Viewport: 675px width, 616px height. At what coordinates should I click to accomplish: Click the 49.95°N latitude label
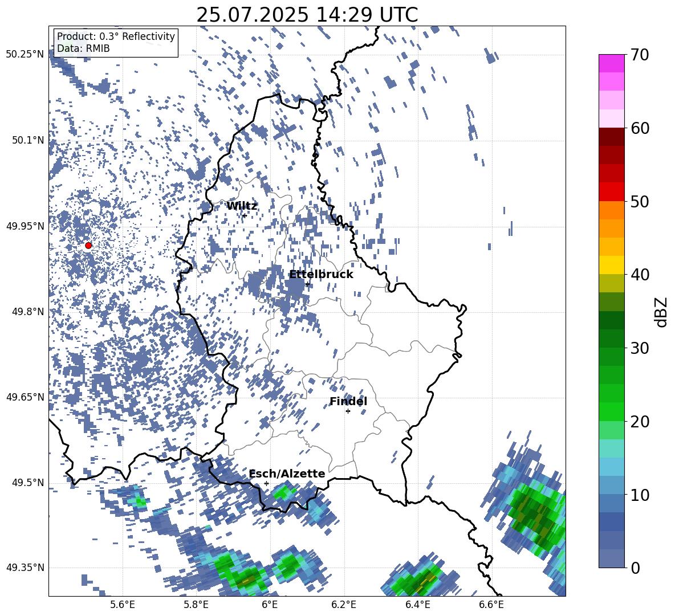tap(25, 226)
